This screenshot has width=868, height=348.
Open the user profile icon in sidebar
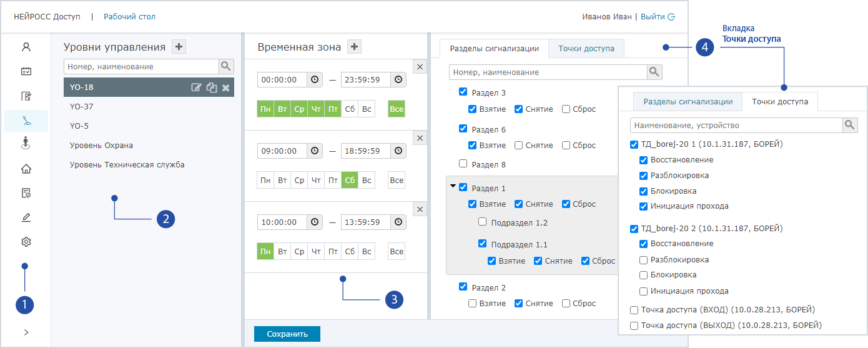(x=26, y=47)
